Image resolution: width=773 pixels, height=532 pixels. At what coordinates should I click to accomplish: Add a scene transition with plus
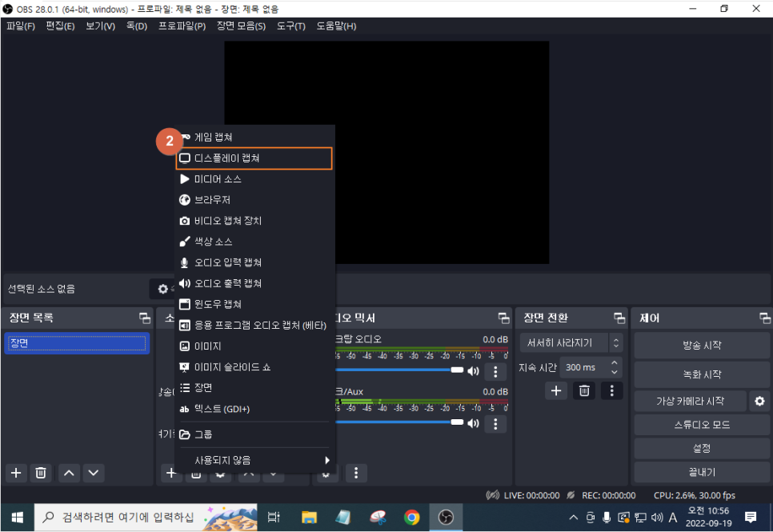[x=556, y=391]
